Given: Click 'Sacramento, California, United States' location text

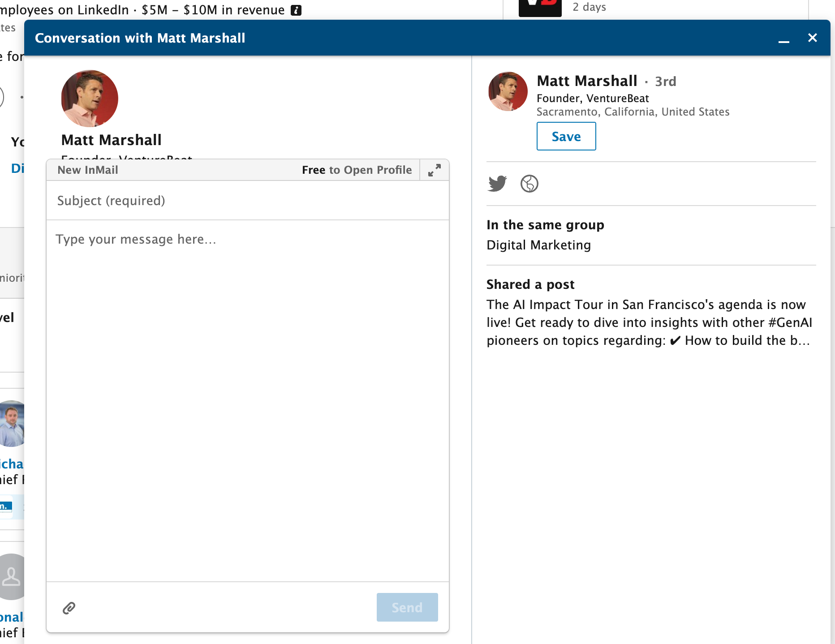Looking at the screenshot, I should click(633, 112).
